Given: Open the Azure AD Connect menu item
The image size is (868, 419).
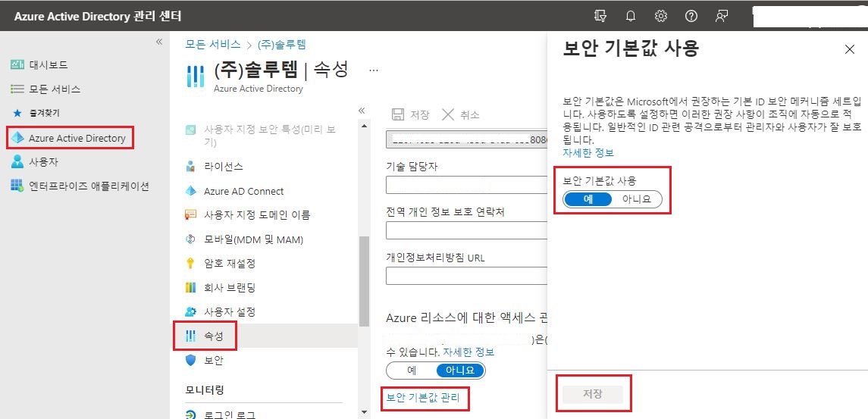Looking at the screenshot, I should tap(243, 191).
